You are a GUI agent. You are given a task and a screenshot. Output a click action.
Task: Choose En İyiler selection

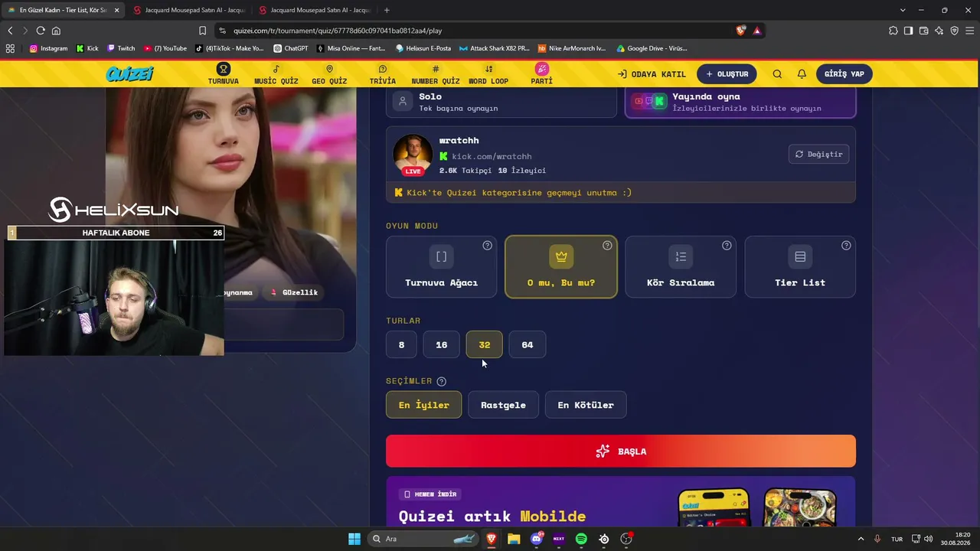click(x=424, y=405)
